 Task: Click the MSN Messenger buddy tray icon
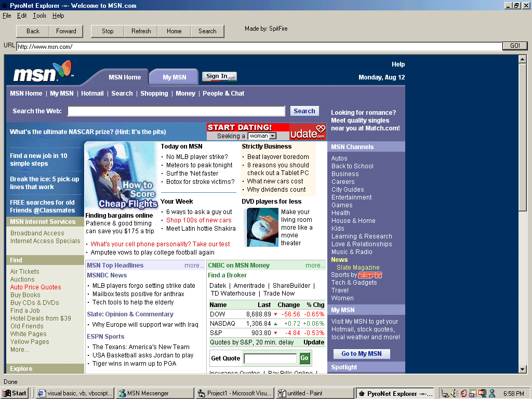(491, 393)
